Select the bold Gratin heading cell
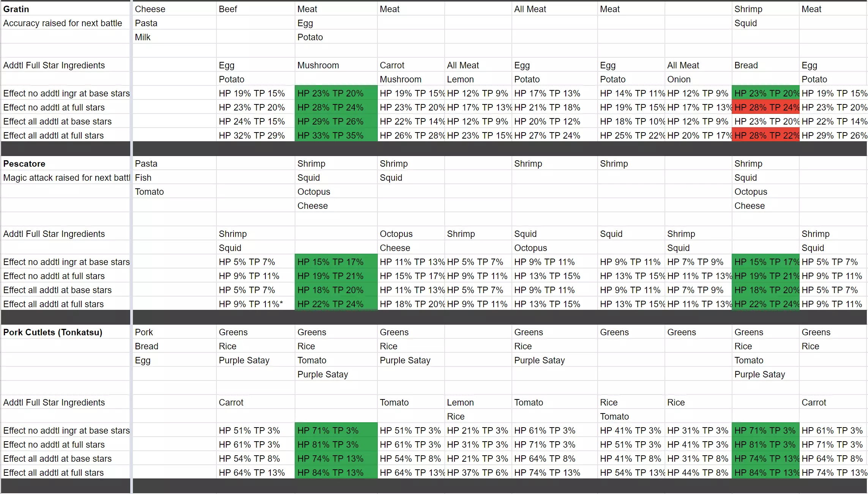 16,9
